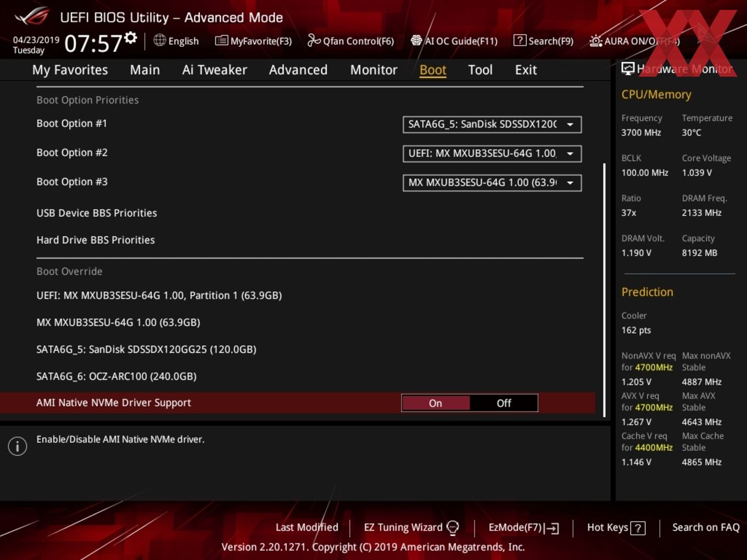Viewport: 747px width, 560px height.
Task: Click the AURA light bulb icon
Action: pyautogui.click(x=595, y=41)
